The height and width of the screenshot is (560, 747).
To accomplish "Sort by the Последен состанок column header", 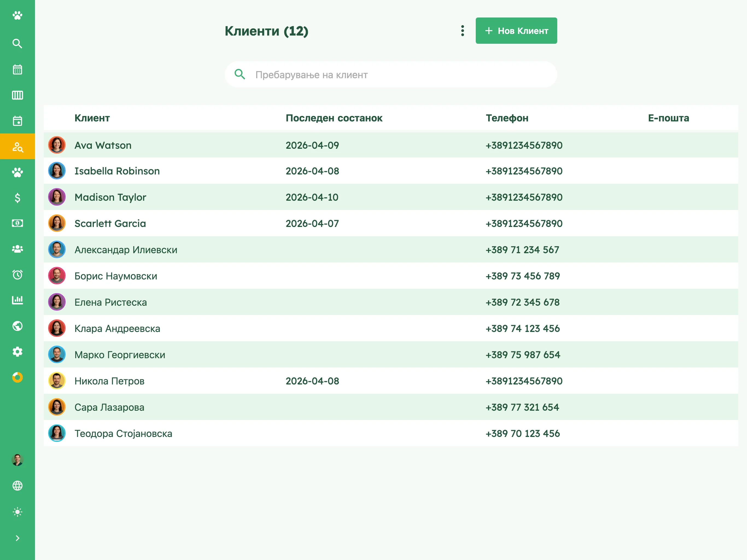I will point(334,118).
